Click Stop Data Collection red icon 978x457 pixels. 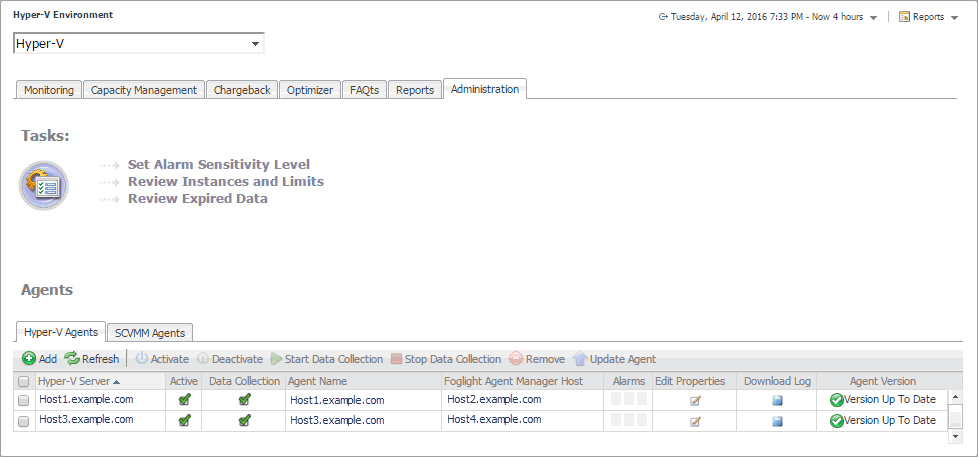[396, 359]
